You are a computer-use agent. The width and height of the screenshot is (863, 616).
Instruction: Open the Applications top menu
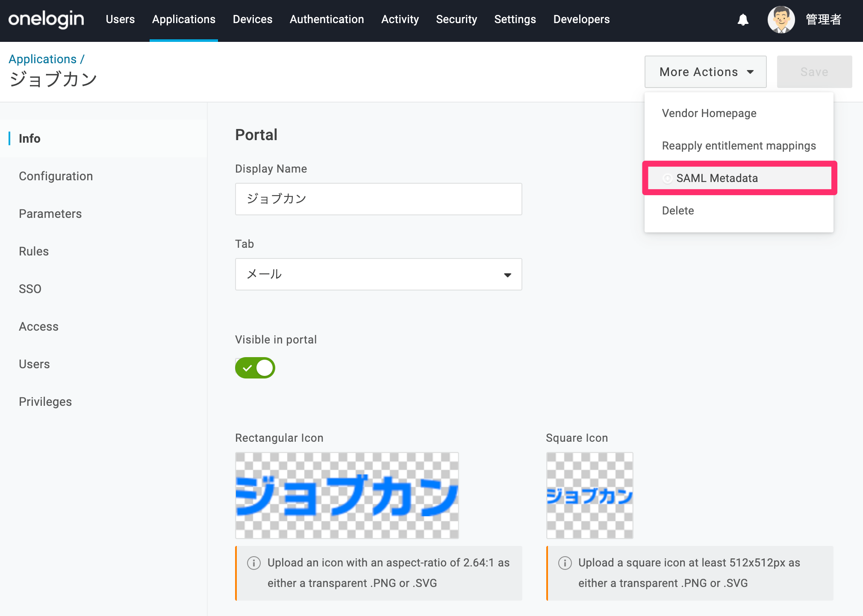[184, 19]
